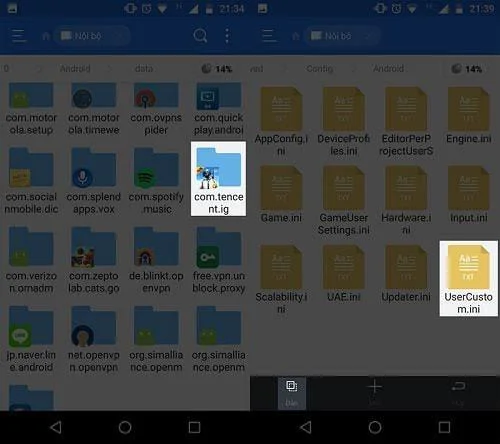
Task: Open DeviceProfiles.ini file
Action: click(344, 122)
